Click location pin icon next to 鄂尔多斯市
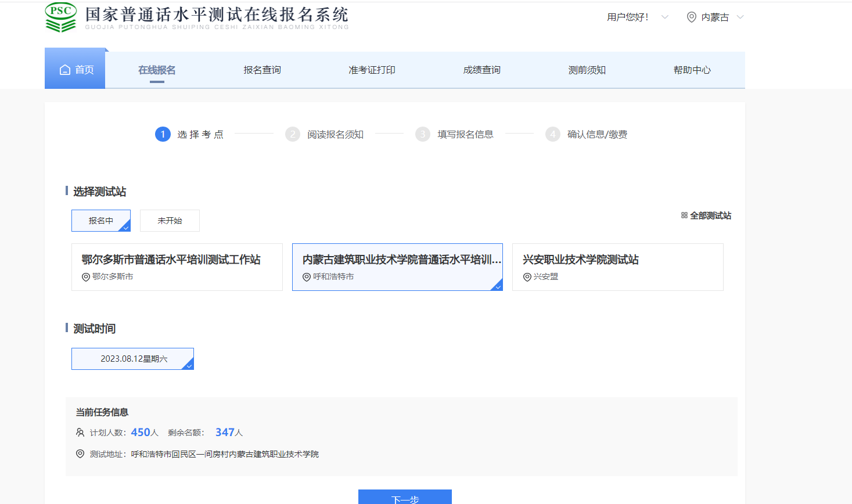852x504 pixels. coord(86,277)
